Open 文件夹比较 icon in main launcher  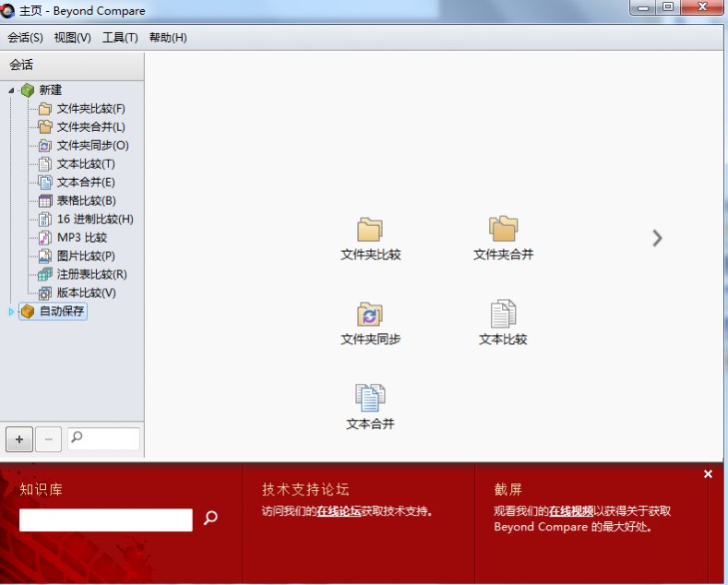[370, 230]
